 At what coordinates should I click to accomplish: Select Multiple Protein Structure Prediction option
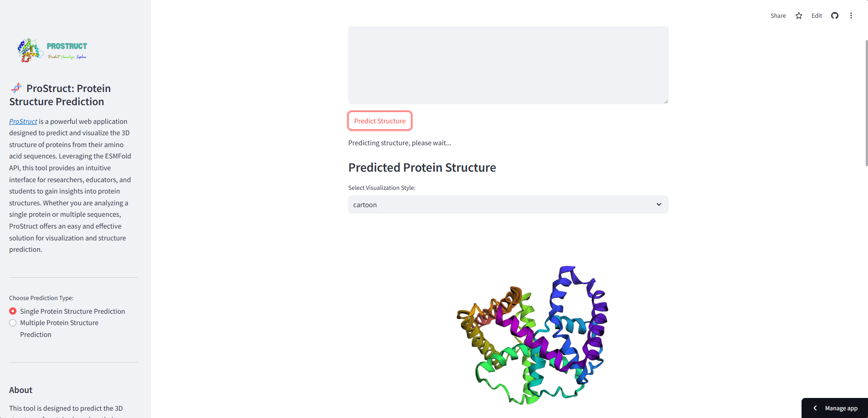(13, 323)
